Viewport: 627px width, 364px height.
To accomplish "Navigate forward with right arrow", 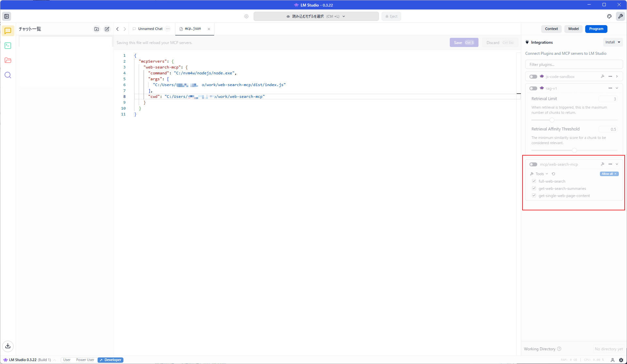I will [125, 29].
